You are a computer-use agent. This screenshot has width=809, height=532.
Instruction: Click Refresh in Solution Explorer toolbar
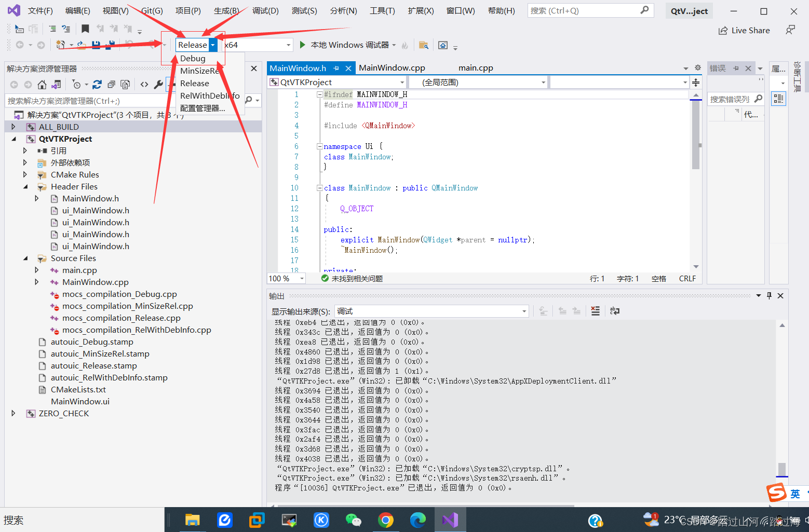97,84
